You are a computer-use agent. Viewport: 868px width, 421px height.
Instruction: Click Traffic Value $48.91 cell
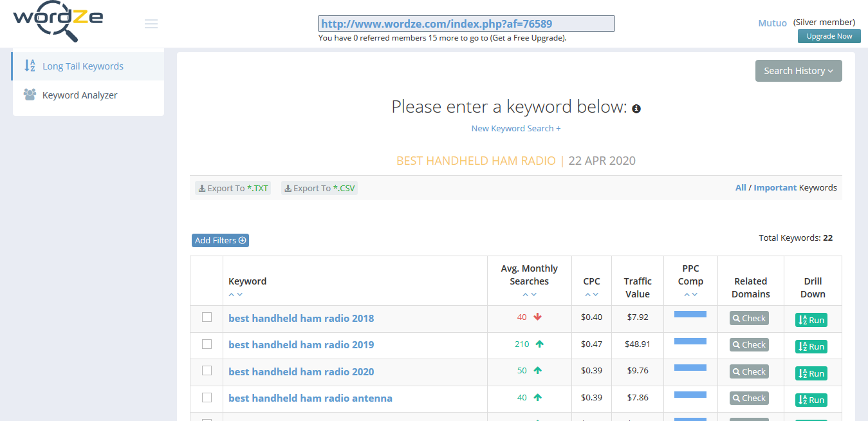pos(638,344)
